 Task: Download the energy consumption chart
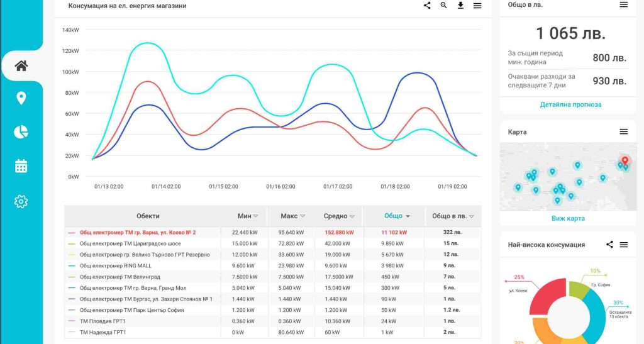(460, 6)
